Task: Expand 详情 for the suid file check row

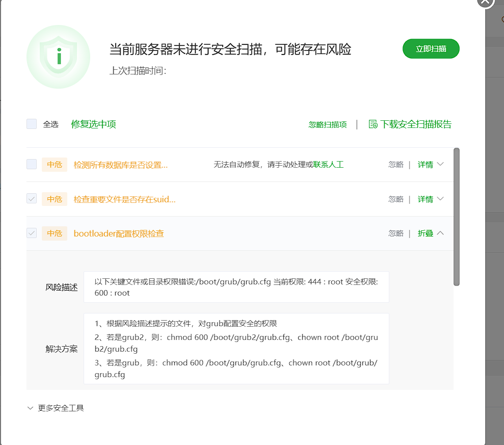Action: click(x=430, y=199)
